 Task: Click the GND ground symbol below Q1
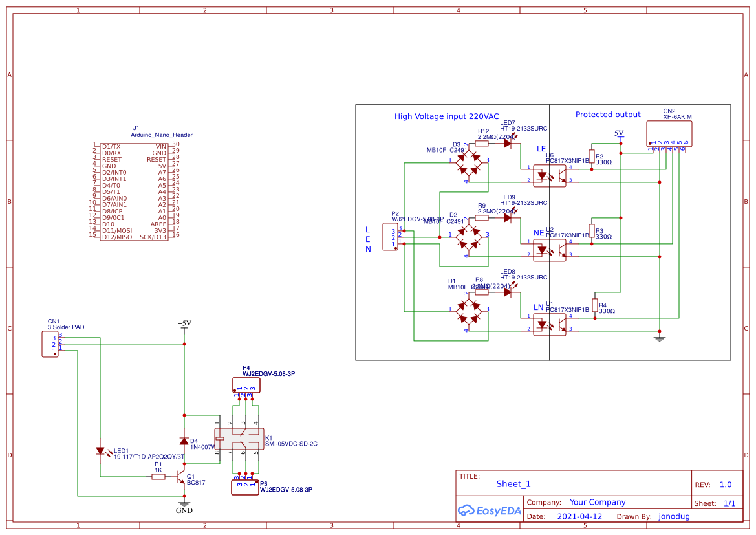[x=184, y=505]
